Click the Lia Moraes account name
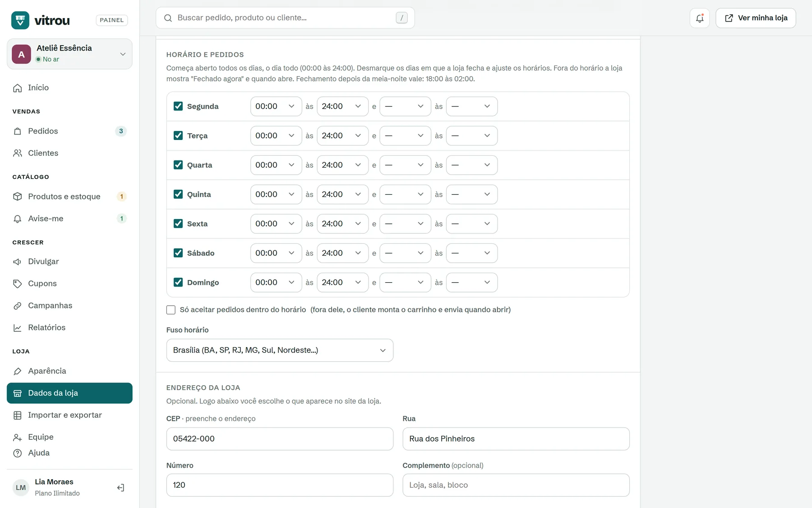Screen dimensions: 812x508 click(x=54, y=482)
